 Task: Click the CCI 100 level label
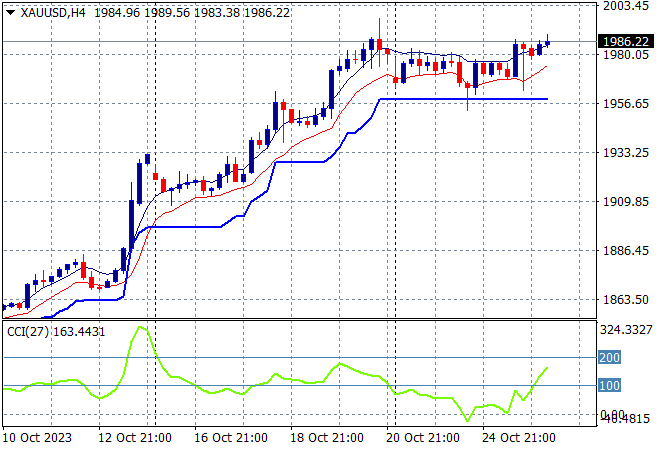click(x=609, y=385)
